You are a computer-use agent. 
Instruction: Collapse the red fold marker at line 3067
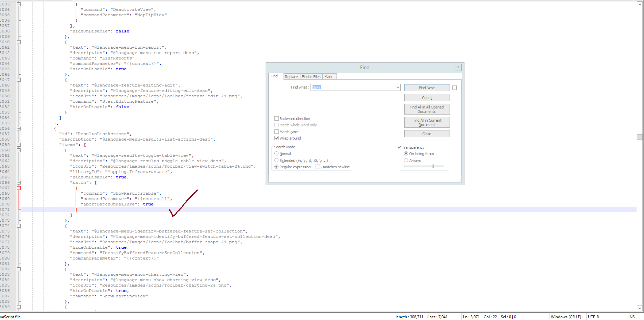click(19, 188)
